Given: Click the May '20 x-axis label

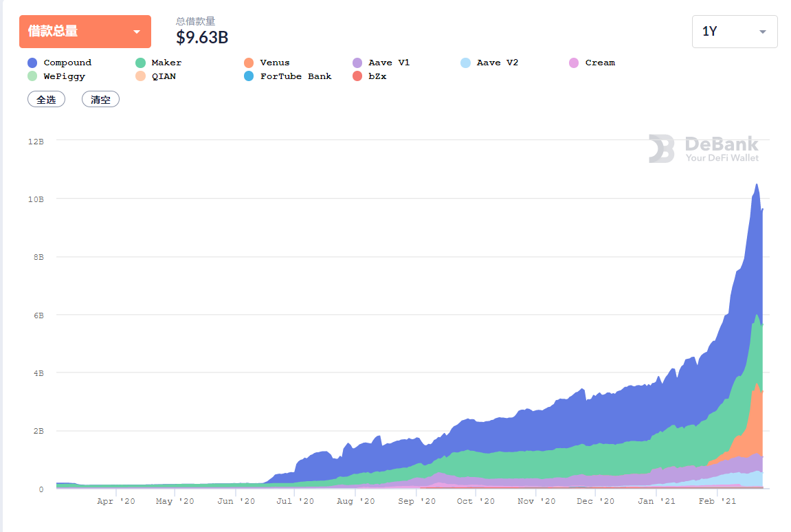Looking at the screenshot, I should pyautogui.click(x=175, y=501).
